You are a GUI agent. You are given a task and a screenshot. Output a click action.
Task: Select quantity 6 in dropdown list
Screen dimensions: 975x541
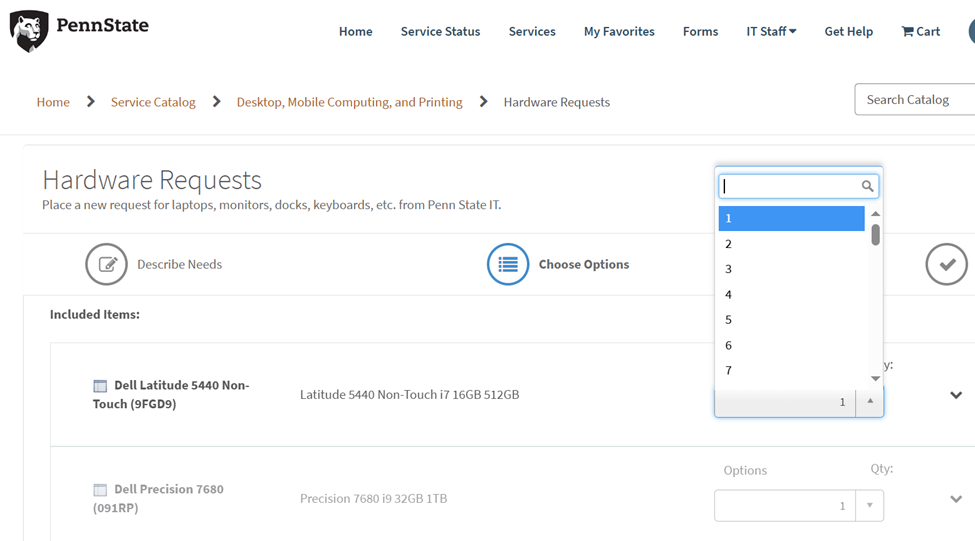click(792, 345)
